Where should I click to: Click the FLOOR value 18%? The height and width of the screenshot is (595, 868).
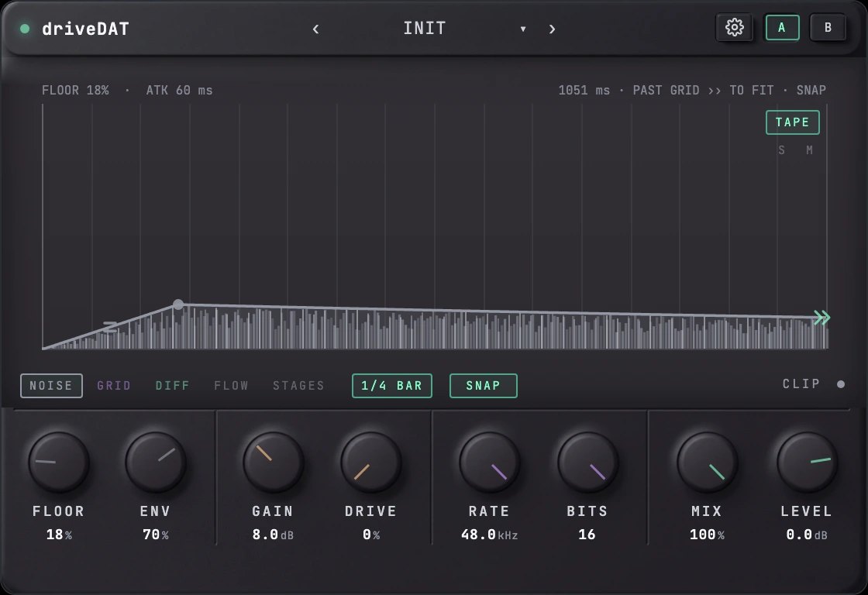(x=59, y=535)
